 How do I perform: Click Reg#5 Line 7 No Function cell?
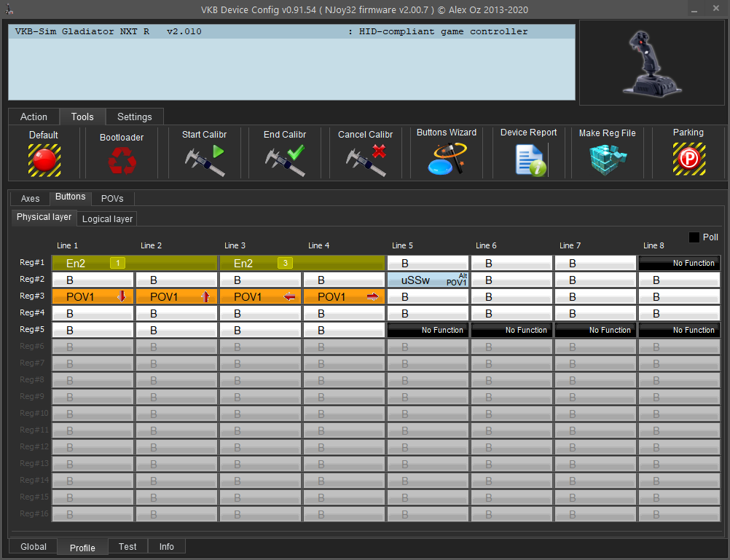[x=595, y=330]
